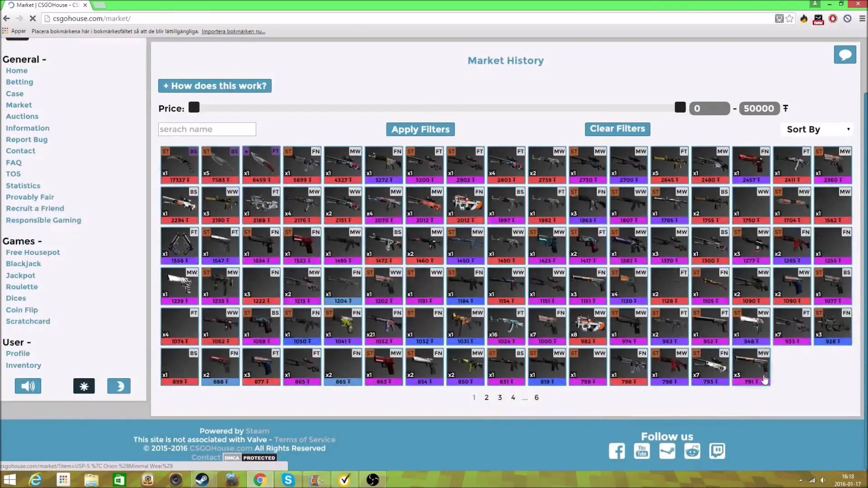Select the 2457 red Desert Eagle item
The width and height of the screenshot is (868, 488).
(751, 165)
